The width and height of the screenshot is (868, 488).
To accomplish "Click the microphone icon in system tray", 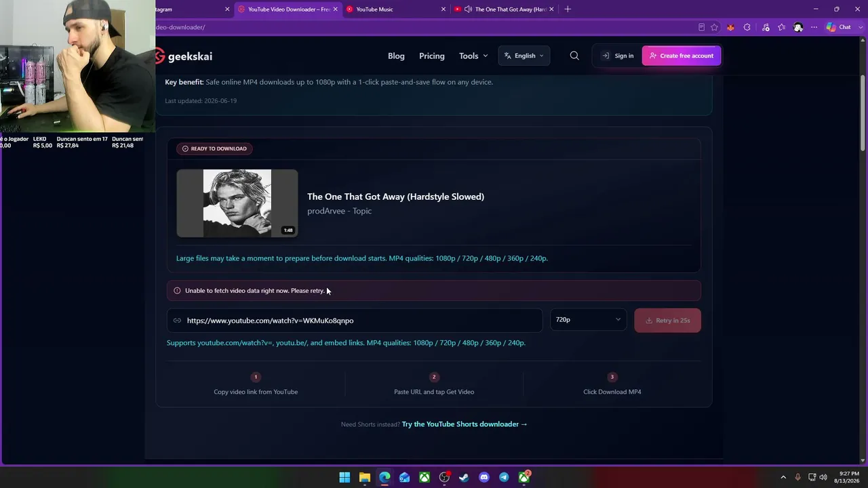I will point(797,477).
